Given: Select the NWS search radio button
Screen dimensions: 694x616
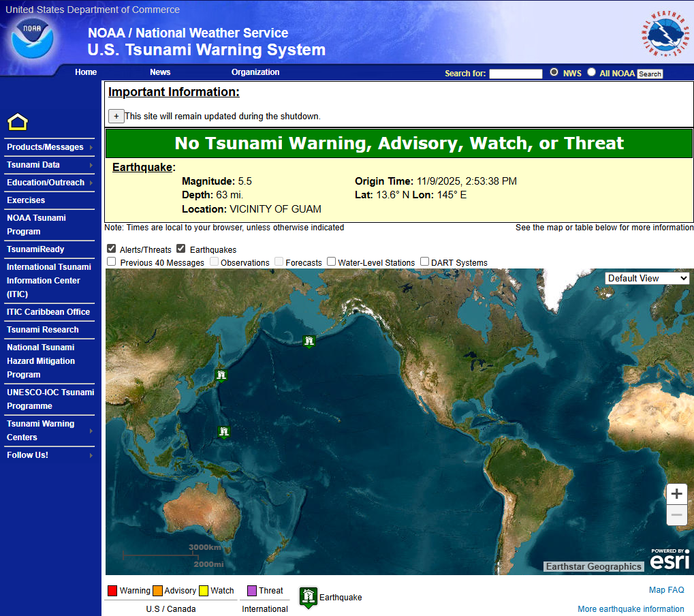Looking at the screenshot, I should point(554,72).
